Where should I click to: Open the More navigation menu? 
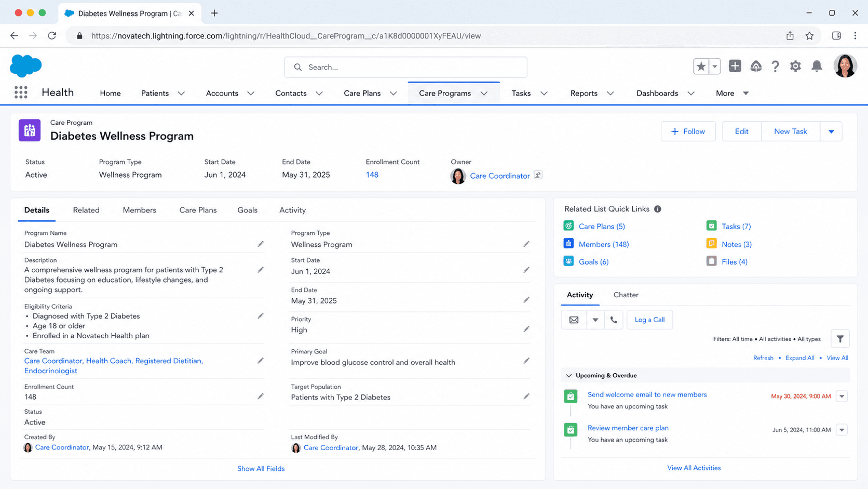[732, 94]
